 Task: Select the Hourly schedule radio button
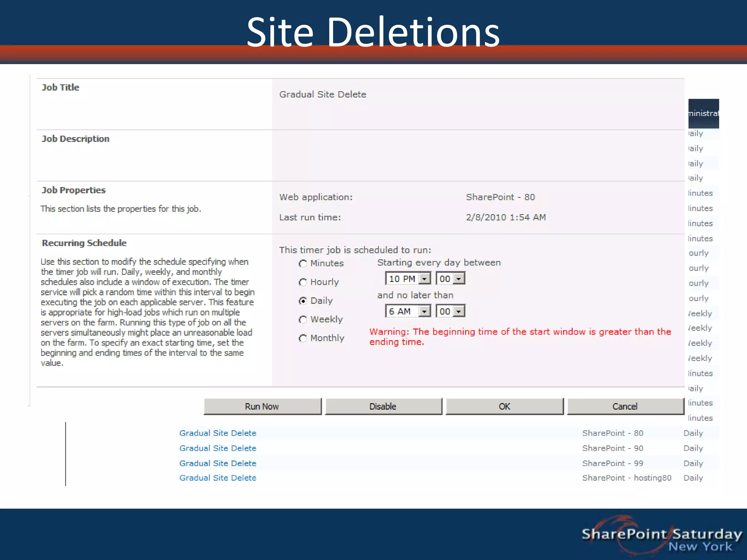point(303,282)
